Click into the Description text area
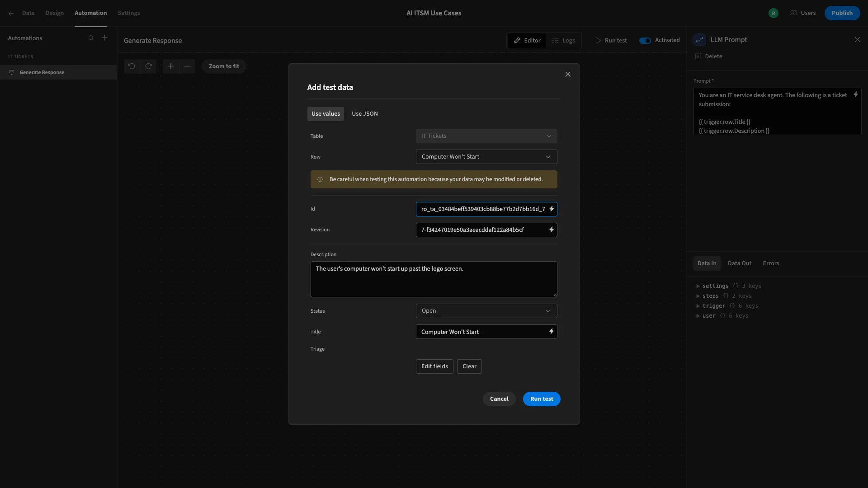This screenshot has width=868, height=488. [x=434, y=279]
